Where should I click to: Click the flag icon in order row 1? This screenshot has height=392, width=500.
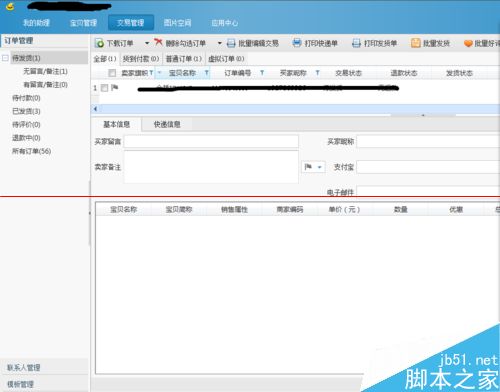114,88
